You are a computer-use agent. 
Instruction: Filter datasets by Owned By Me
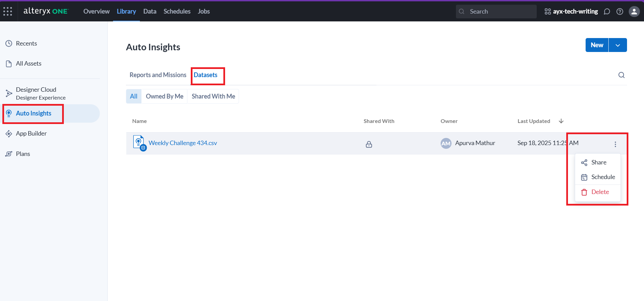pos(164,96)
